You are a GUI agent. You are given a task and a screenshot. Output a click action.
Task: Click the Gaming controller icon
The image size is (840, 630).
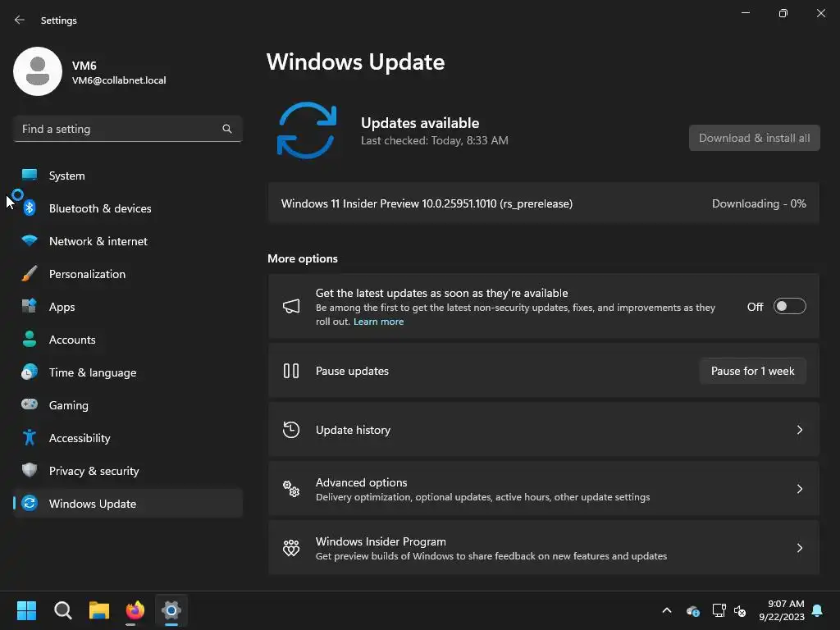point(30,404)
